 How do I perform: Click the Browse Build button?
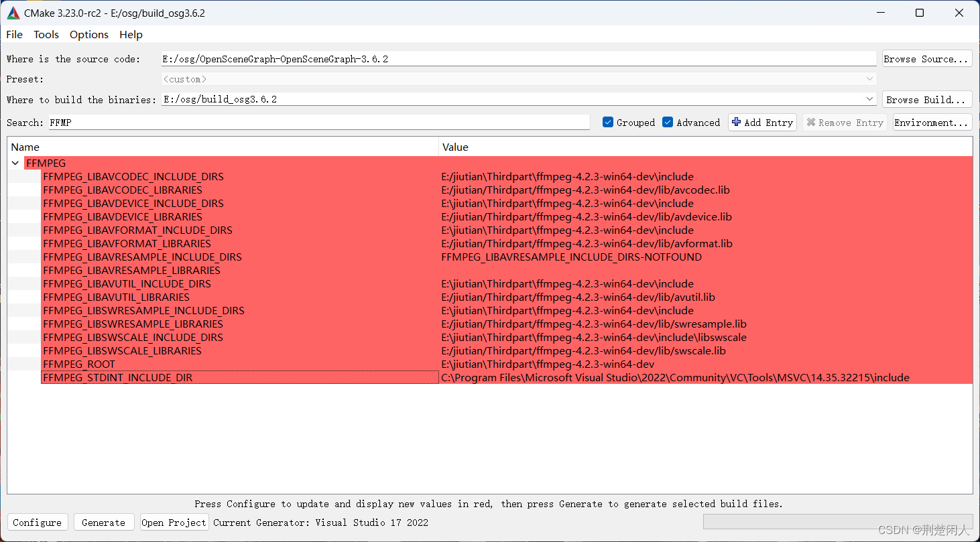(x=926, y=99)
